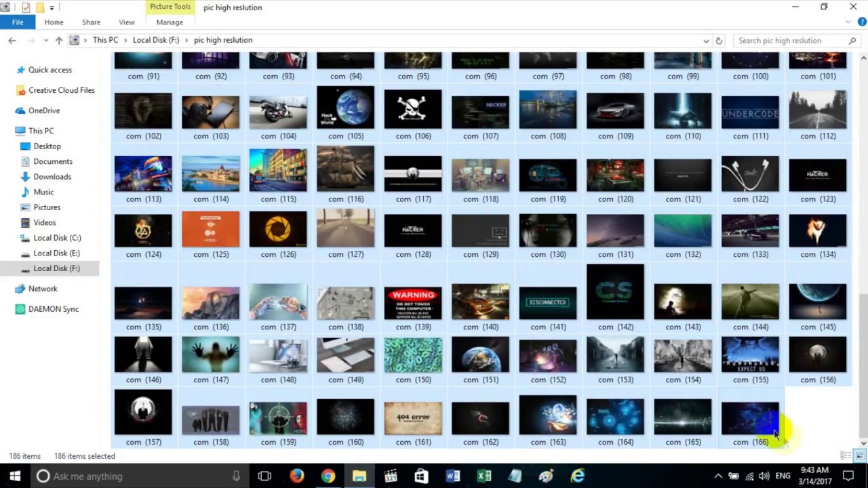Select Local Disk (F:) in the sidebar

(56, 268)
